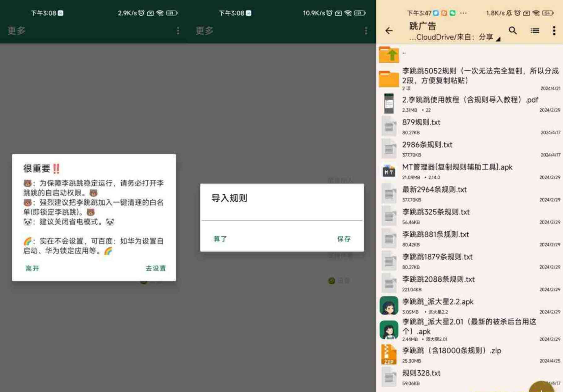The image size is (563, 392).
Task: Tap the text file icon of 2986条规则.txt
Action: (389, 149)
